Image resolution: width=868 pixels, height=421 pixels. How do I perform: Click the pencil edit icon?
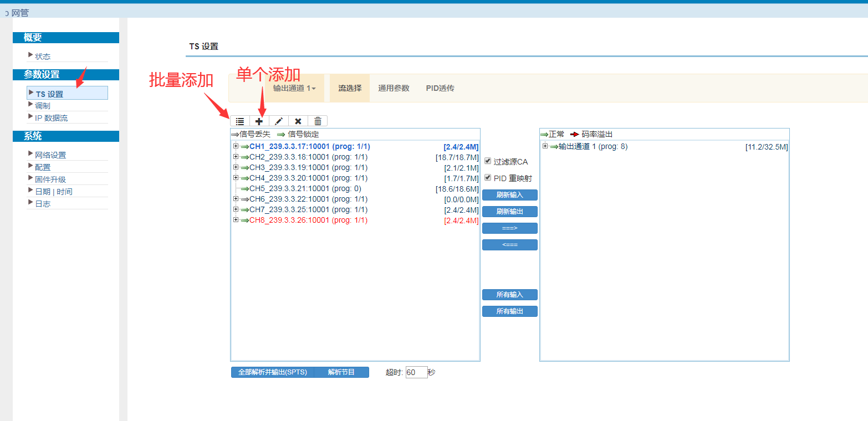tap(279, 121)
